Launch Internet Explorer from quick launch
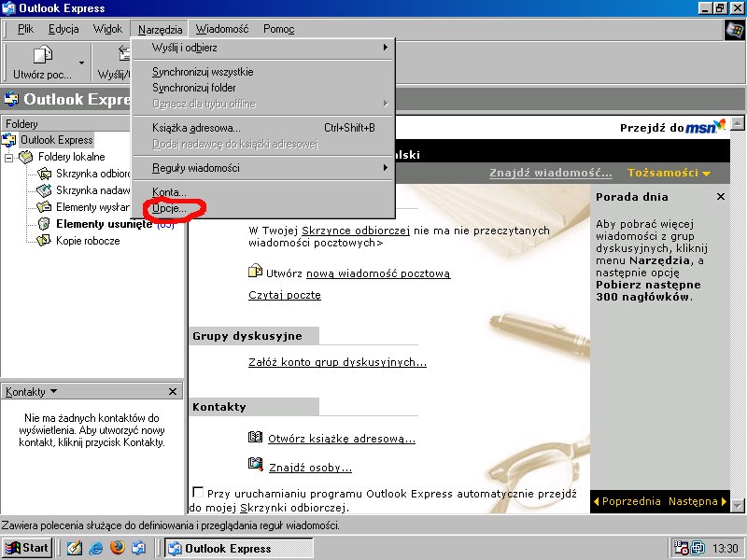 (x=96, y=548)
